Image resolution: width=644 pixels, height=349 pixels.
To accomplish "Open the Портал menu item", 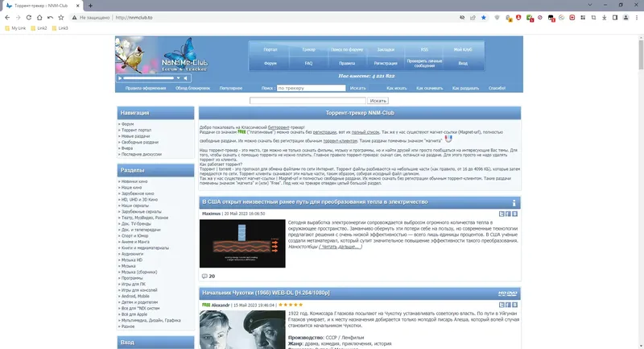I will pos(270,50).
